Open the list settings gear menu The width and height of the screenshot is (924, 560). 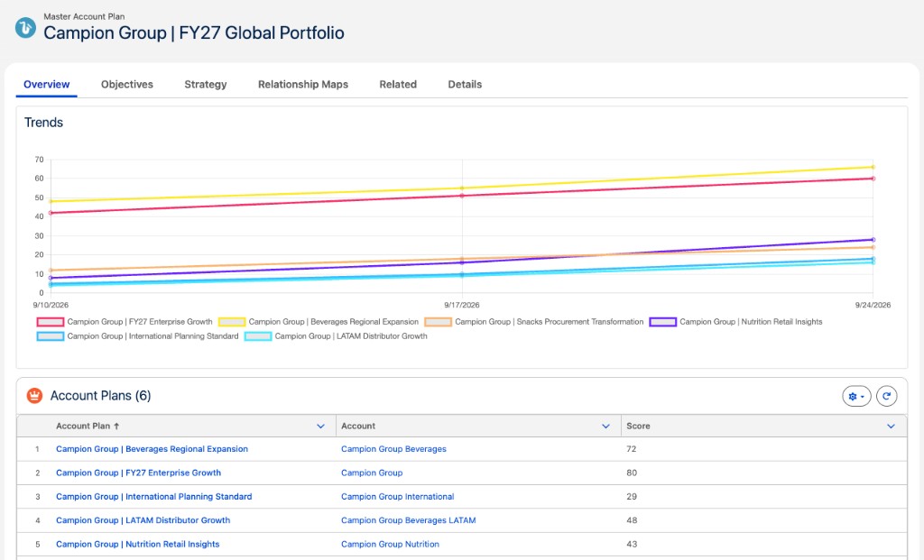pos(856,396)
